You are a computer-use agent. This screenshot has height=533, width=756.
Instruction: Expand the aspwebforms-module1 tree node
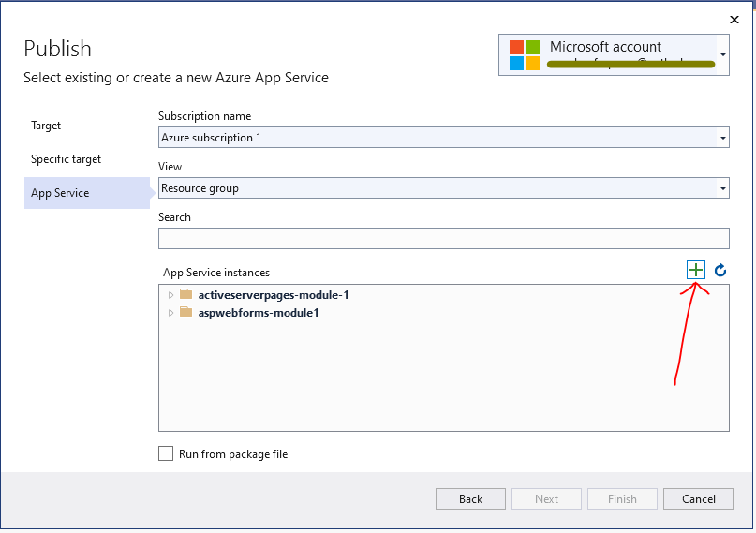click(170, 313)
